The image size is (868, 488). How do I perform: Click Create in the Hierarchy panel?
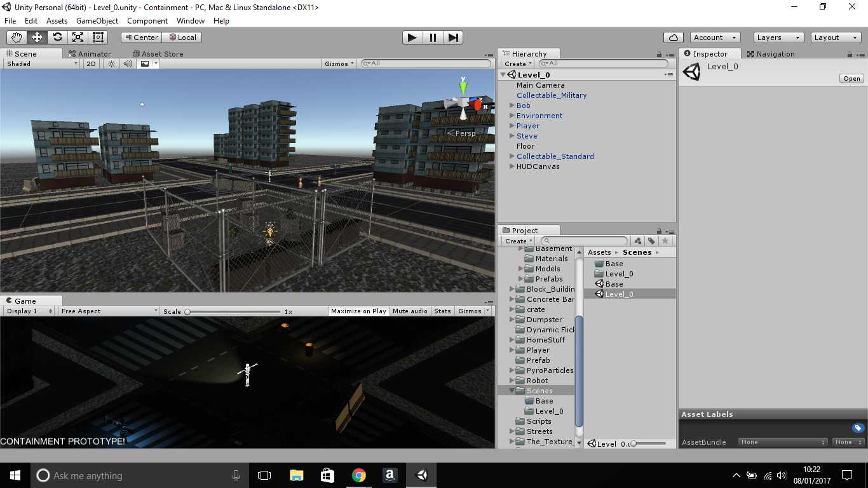point(517,64)
